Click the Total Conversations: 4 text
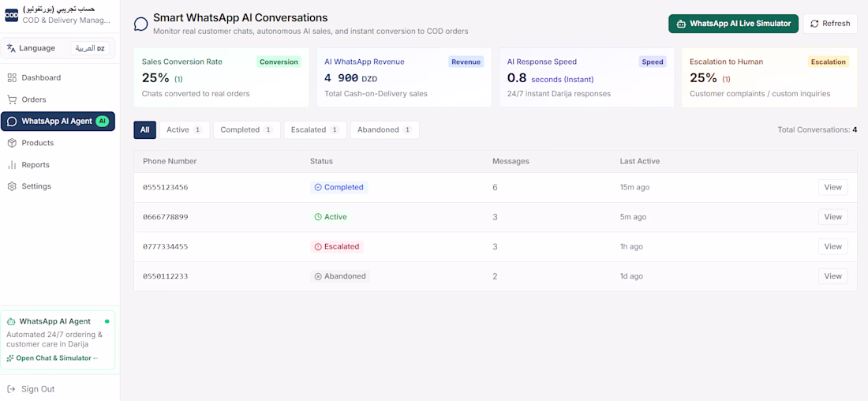868x401 pixels. [x=817, y=129]
